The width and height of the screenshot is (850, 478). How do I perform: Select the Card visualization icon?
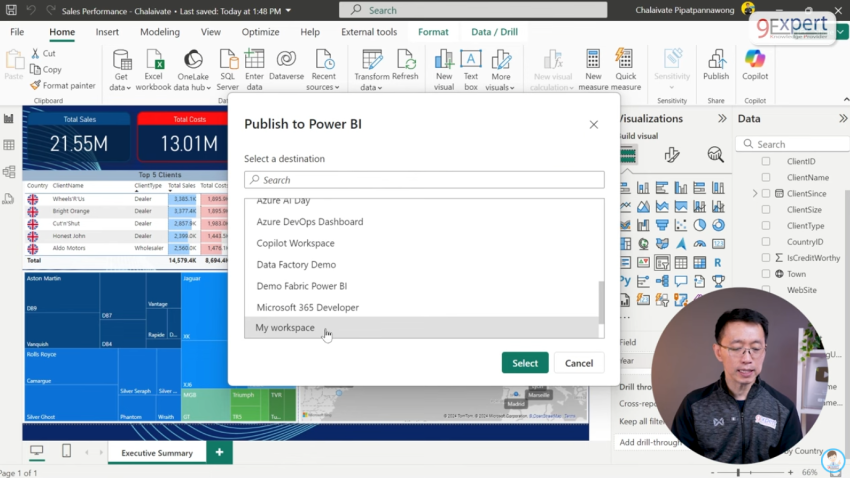point(718,244)
